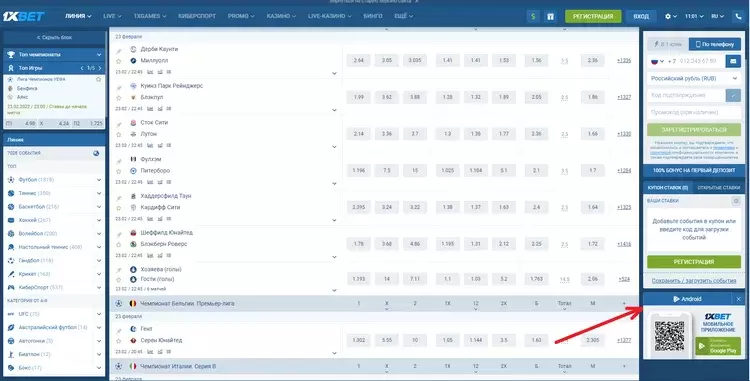Go to КИБЕРСПОРТ section
This screenshot has width=750, height=381.
[197, 16]
